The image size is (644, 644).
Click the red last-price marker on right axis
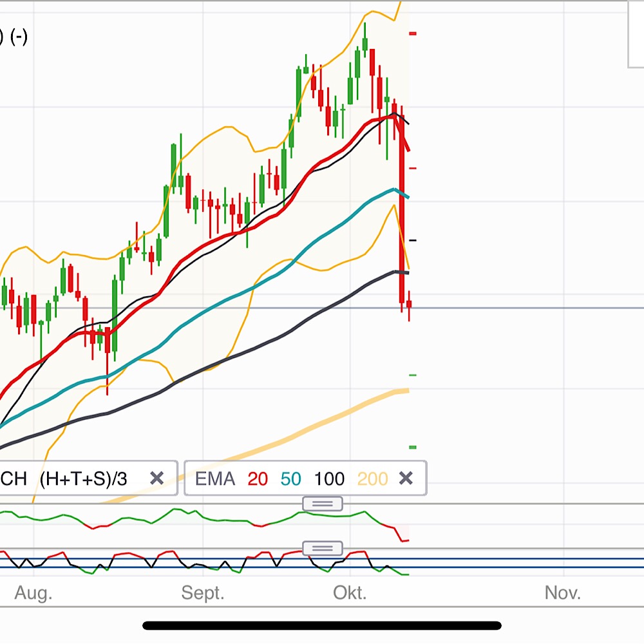[x=413, y=169]
